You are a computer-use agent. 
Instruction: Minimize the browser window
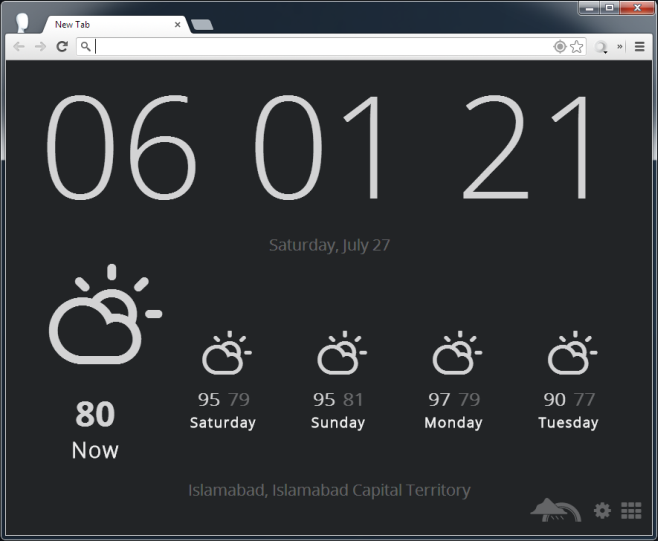(x=589, y=8)
